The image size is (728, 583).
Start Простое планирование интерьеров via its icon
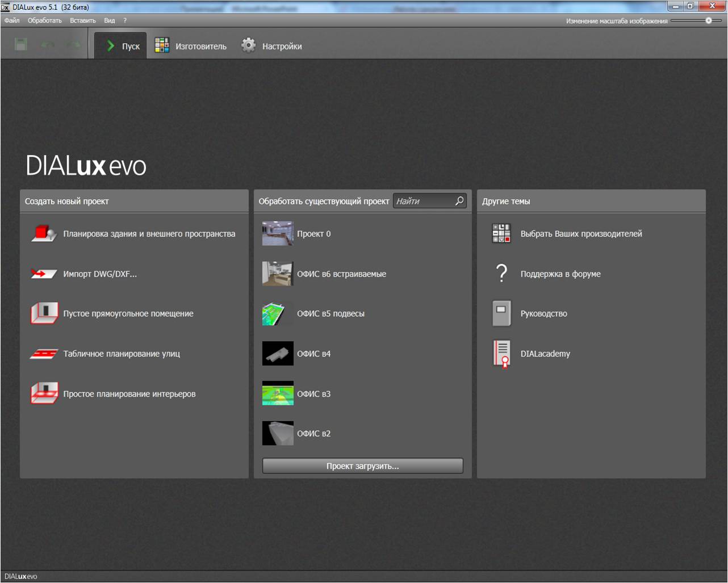pyautogui.click(x=44, y=393)
